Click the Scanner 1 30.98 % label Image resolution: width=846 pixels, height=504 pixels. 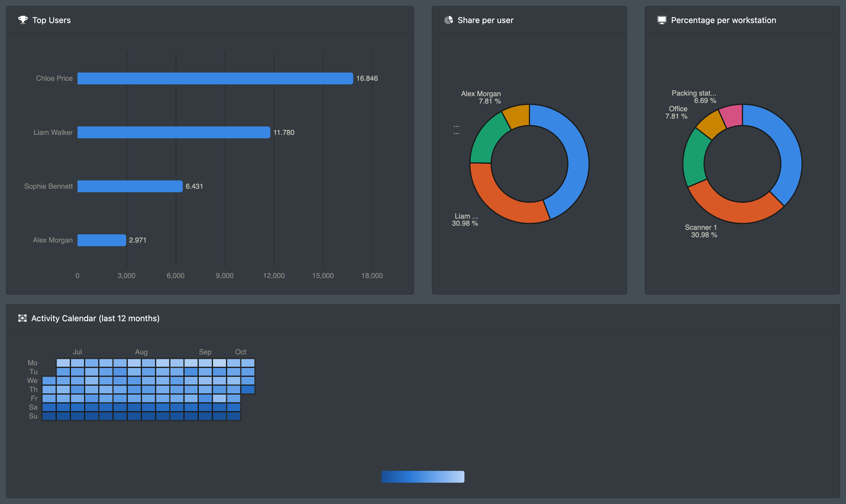pyautogui.click(x=701, y=231)
